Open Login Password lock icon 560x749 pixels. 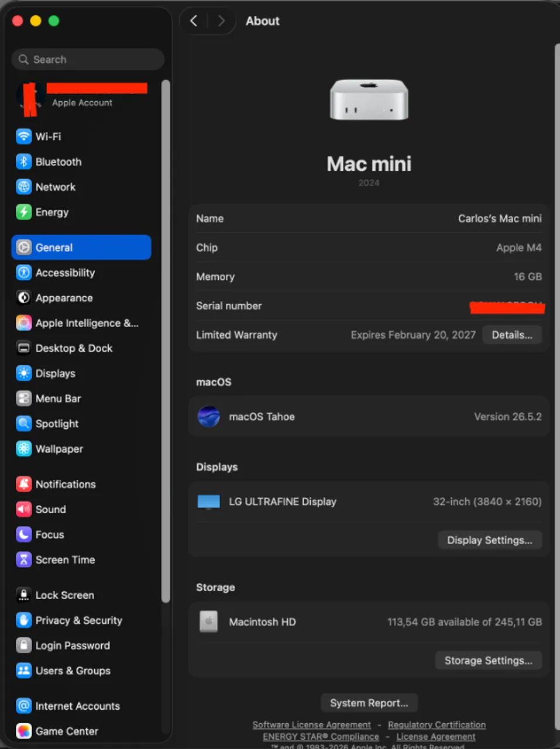[23, 645]
